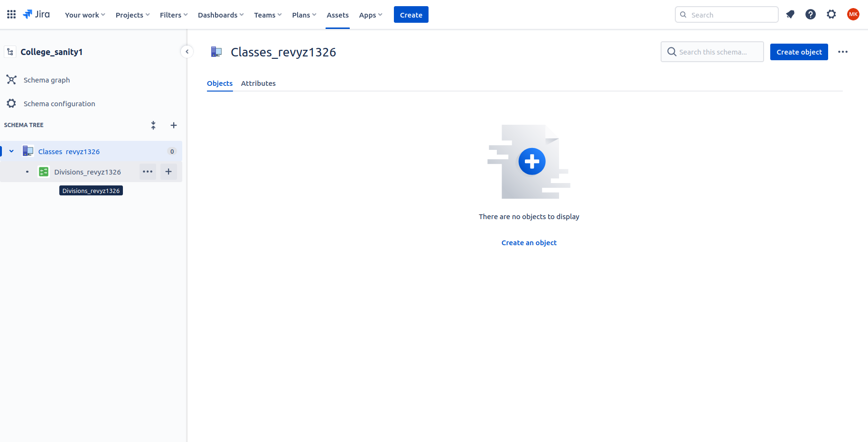Click the Create object button
This screenshot has width=868, height=442.
[799, 52]
